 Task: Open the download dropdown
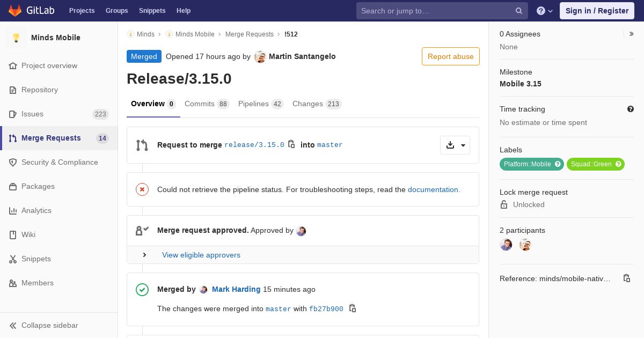coord(455,145)
